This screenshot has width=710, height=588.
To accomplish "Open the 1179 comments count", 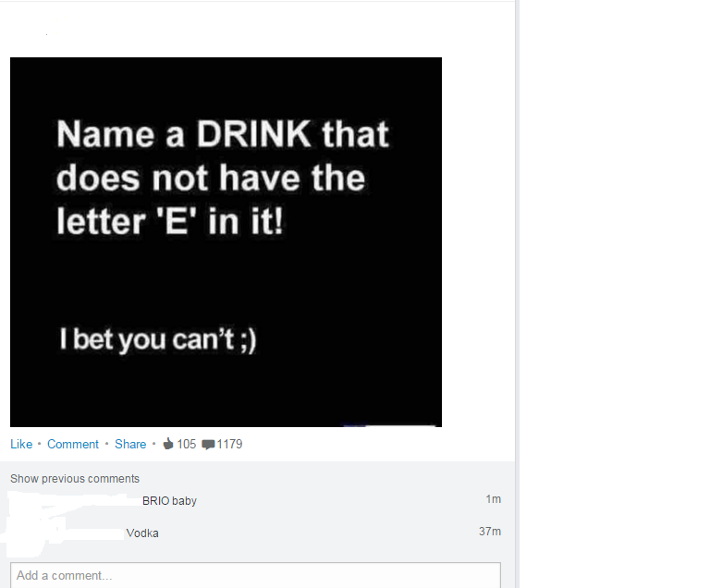I will (229, 444).
